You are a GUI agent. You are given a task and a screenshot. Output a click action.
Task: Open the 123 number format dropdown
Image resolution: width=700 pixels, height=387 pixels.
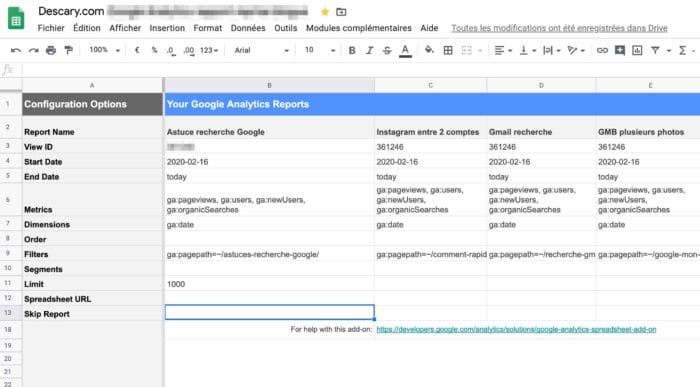(x=209, y=50)
